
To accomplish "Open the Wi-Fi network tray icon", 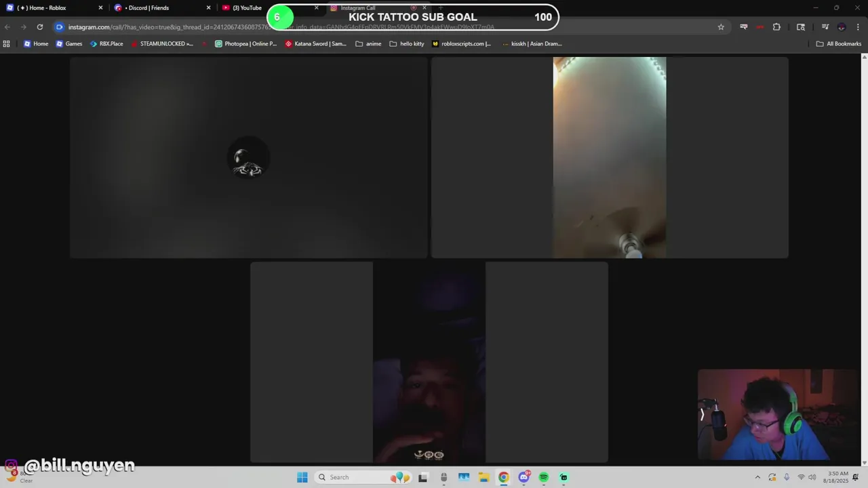I will tap(801, 477).
